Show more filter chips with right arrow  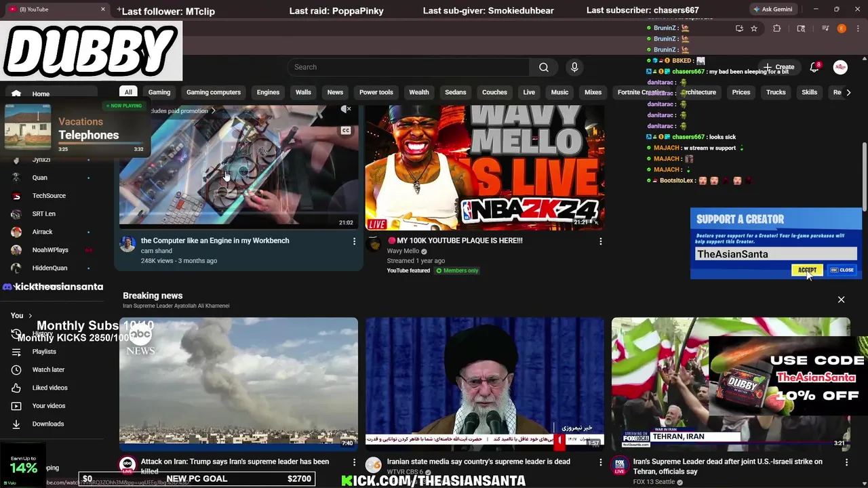tap(848, 92)
